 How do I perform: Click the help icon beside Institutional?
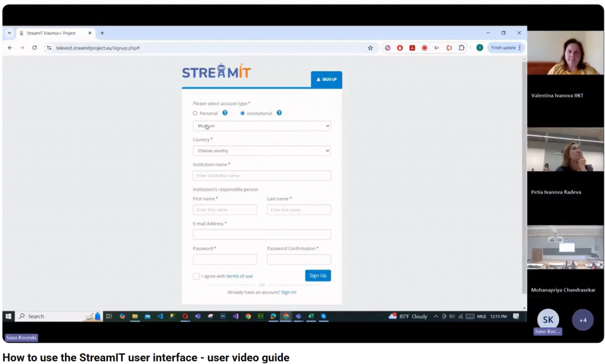(x=279, y=113)
